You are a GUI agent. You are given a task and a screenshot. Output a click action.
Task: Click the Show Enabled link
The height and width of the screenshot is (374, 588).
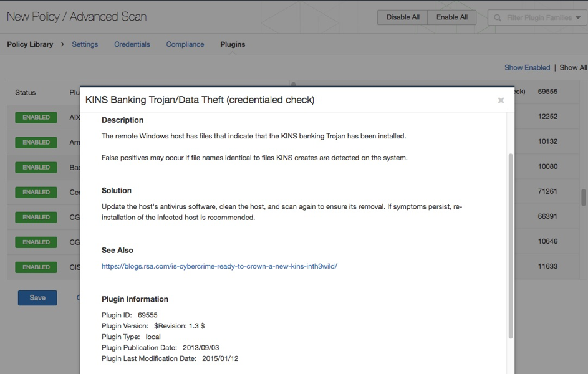(527, 67)
